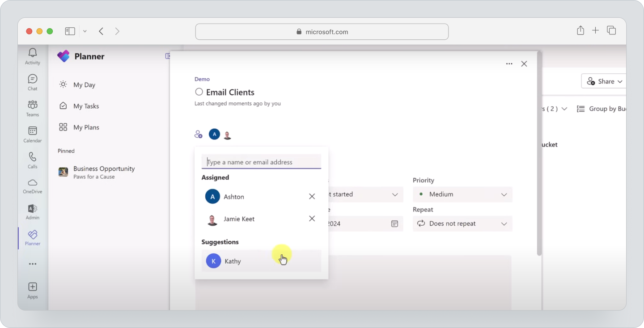This screenshot has width=644, height=328.
Task: Open the assign people icon on the task
Action: tap(198, 134)
